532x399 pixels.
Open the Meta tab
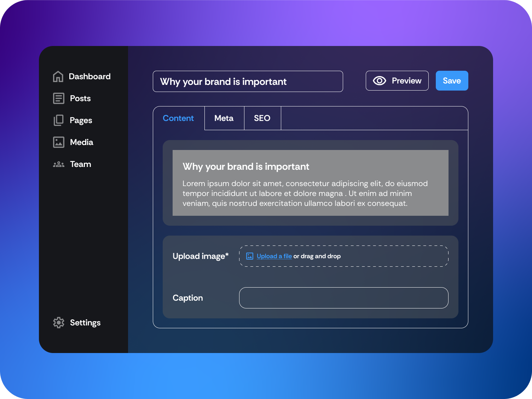coord(224,118)
